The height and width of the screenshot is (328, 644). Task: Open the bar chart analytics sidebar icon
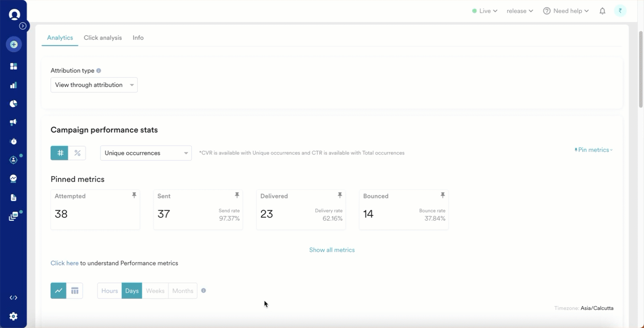point(13,85)
